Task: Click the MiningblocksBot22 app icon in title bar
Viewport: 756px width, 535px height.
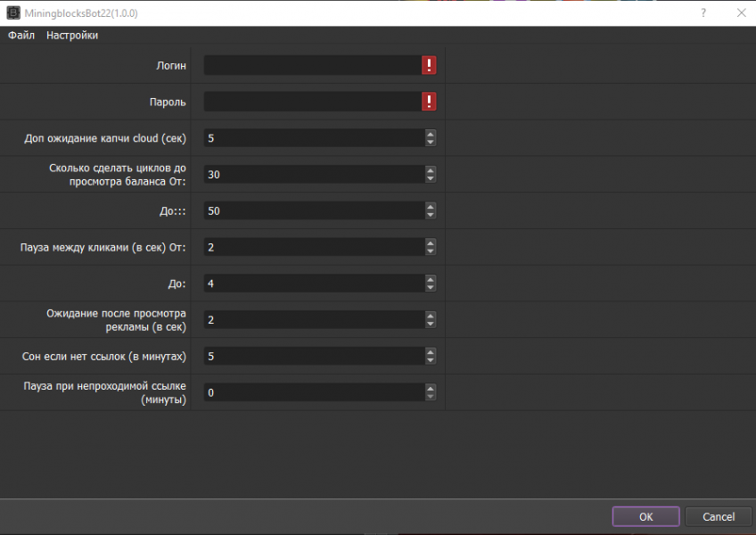Action: click(13, 13)
